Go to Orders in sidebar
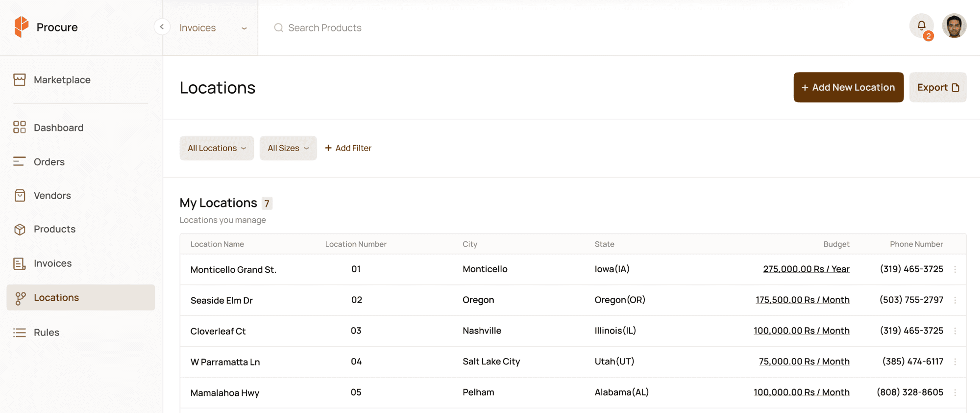Screen dimensions: 980x413 (x=49, y=162)
